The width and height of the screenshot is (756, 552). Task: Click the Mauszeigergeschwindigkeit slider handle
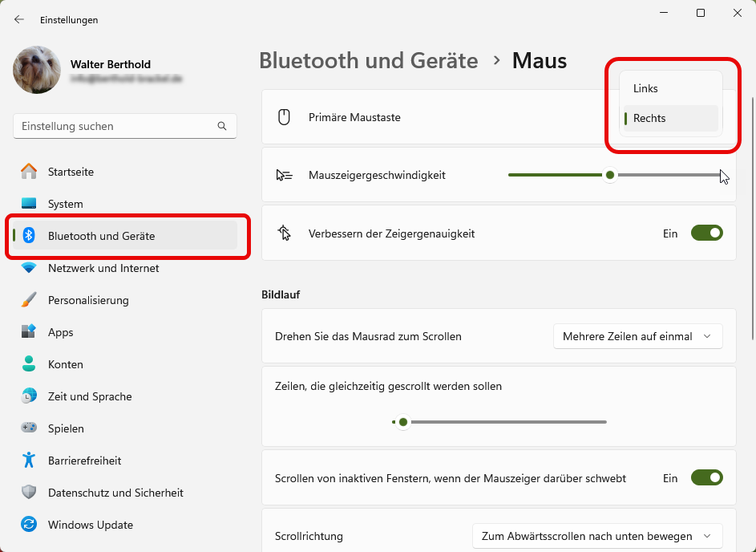click(610, 175)
